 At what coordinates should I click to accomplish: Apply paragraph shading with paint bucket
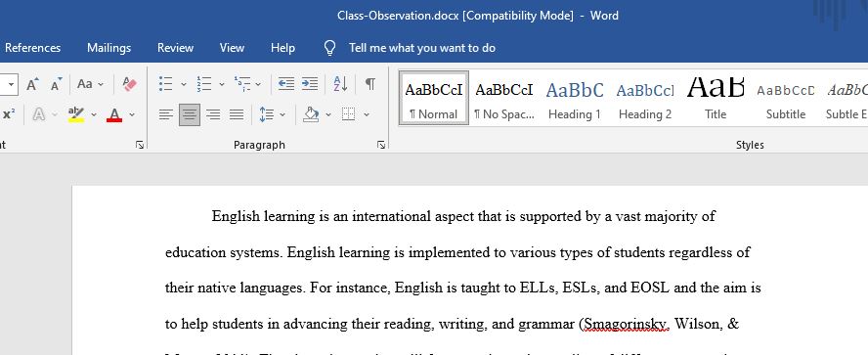[311, 114]
